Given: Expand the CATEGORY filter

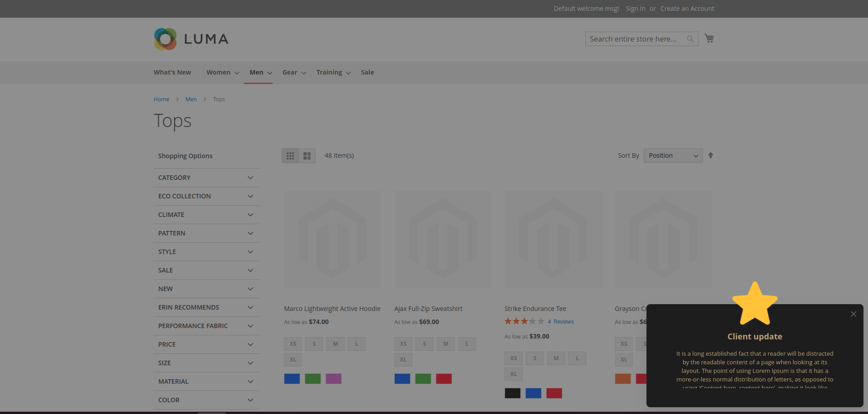Looking at the screenshot, I should click(207, 178).
